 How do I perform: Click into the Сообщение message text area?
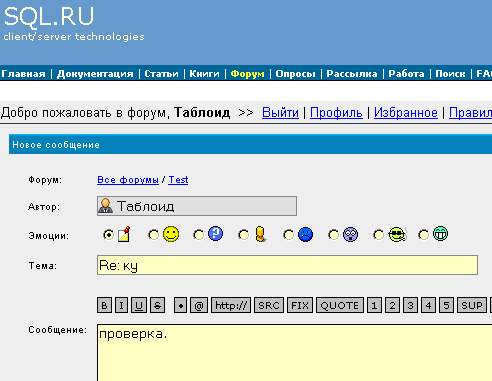(295, 352)
